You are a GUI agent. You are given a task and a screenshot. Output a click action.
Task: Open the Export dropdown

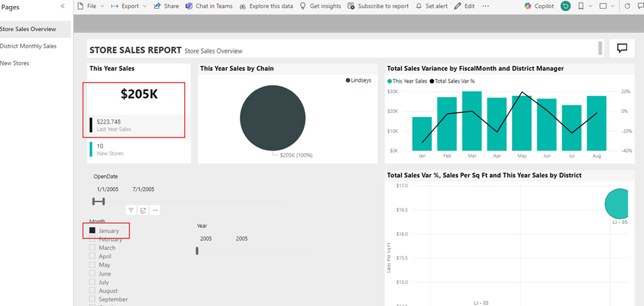129,6
